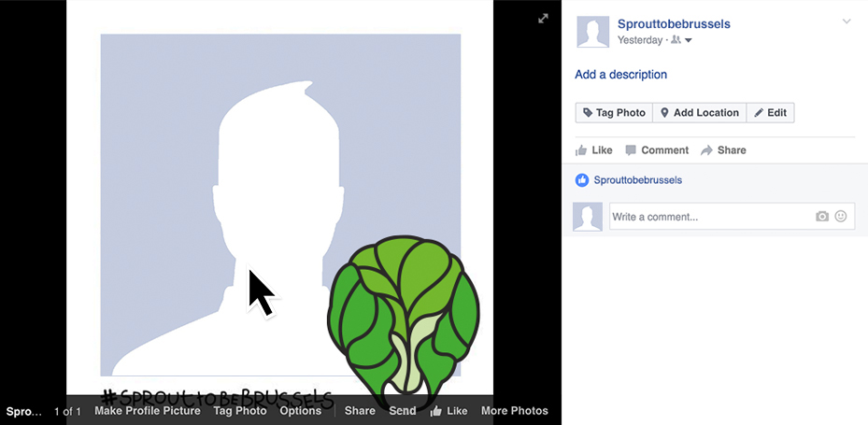This screenshot has width=868, height=425.
Task: Click the blue thumbs-up reaction icon
Action: pyautogui.click(x=581, y=180)
